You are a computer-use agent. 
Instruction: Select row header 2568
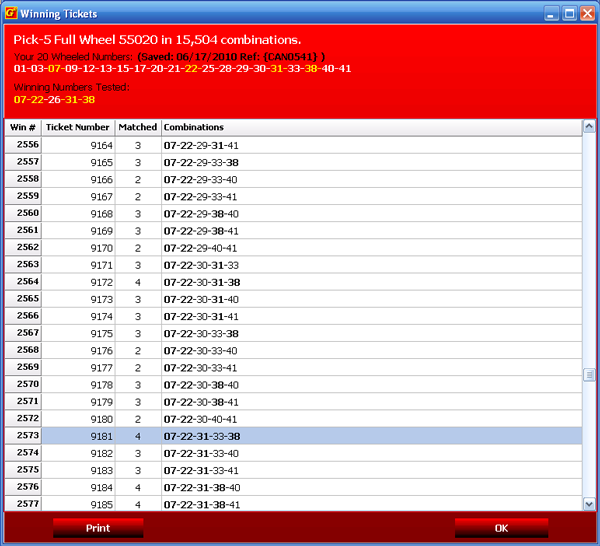click(x=23, y=350)
